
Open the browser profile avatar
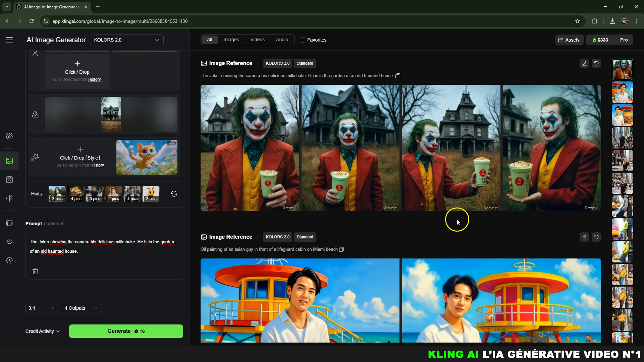pos(625,21)
